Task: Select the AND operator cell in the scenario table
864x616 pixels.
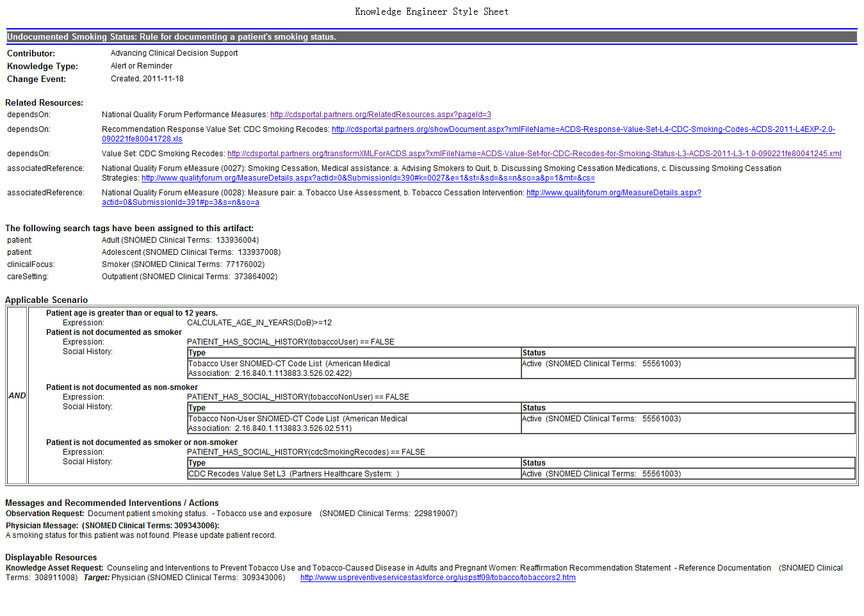Action: coord(17,396)
